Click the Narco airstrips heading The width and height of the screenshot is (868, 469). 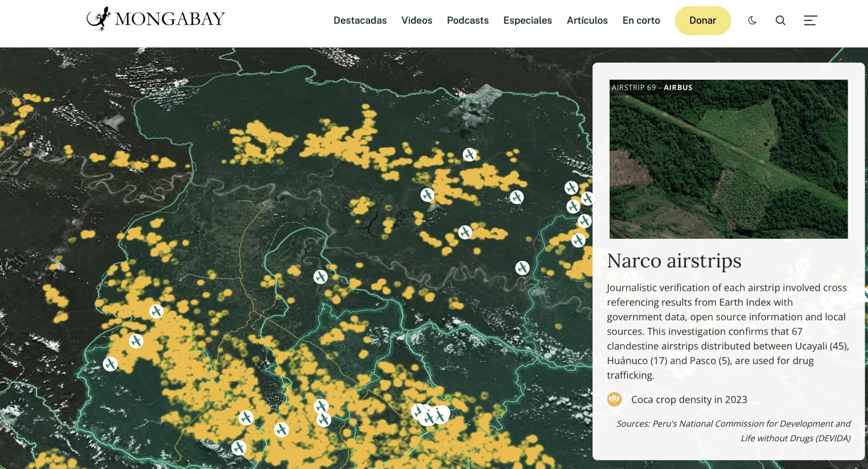click(674, 261)
